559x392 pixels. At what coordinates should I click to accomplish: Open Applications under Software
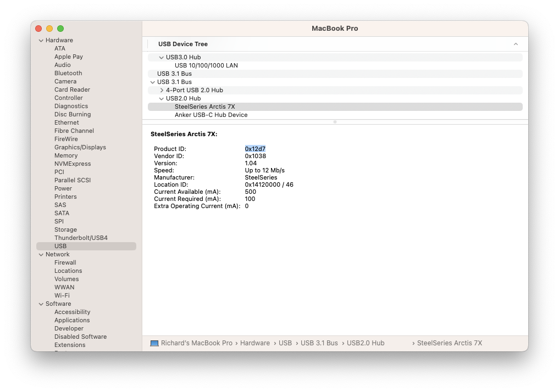[72, 320]
